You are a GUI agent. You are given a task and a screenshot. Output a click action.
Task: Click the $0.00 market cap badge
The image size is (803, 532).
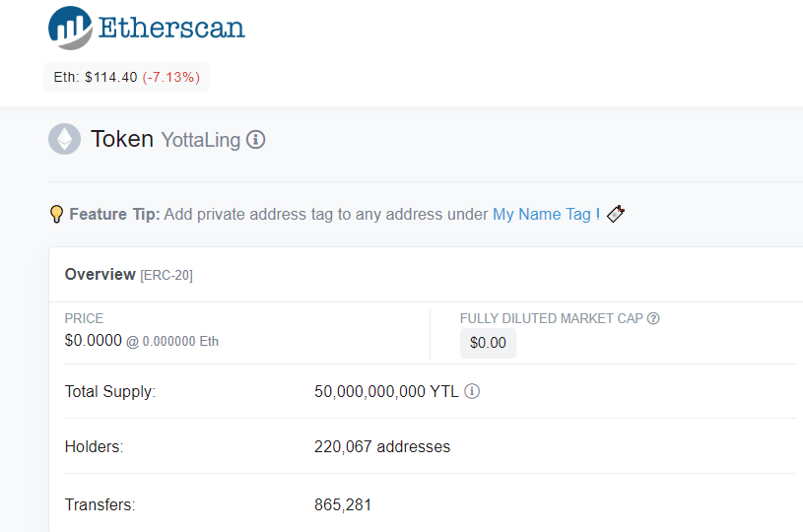[x=488, y=343]
